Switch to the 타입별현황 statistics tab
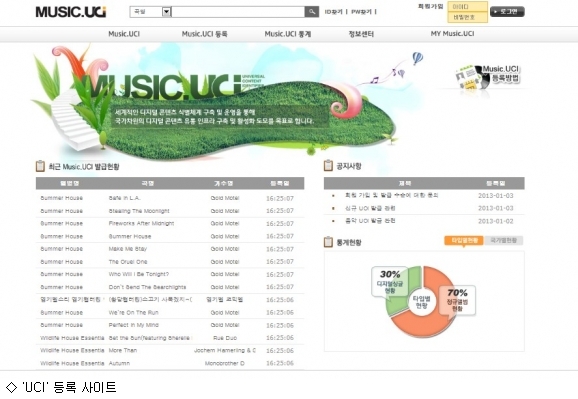The image size is (578, 399). [464, 240]
